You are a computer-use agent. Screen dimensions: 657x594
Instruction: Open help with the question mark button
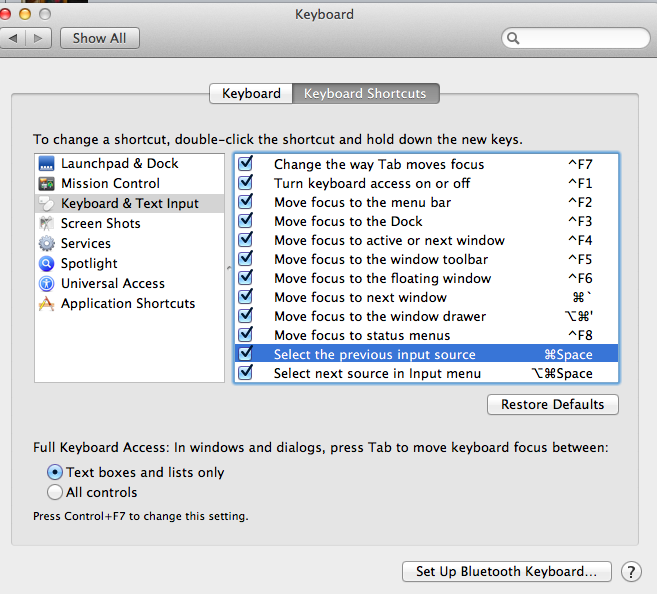click(x=631, y=572)
